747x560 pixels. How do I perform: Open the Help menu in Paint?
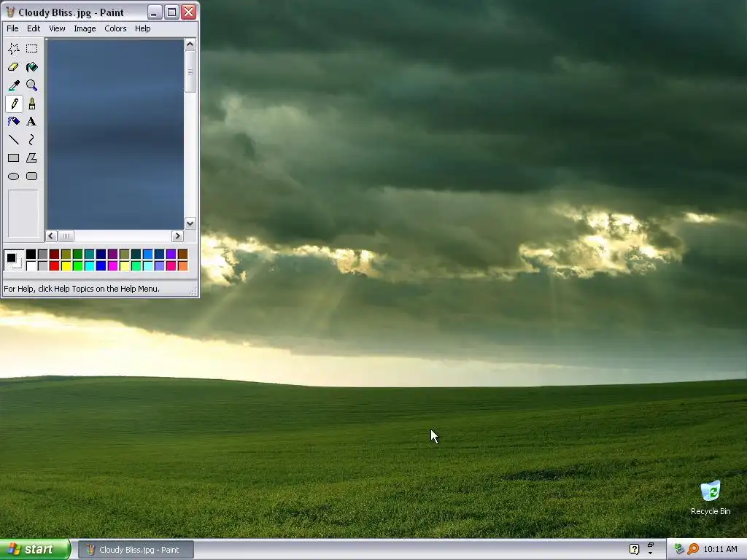(x=142, y=28)
